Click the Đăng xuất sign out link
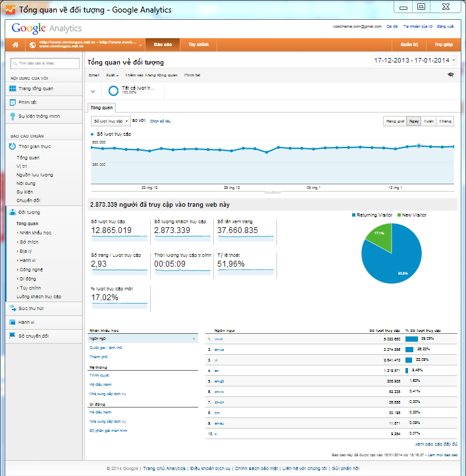Image resolution: width=466 pixels, height=476 pixels. pos(446,26)
